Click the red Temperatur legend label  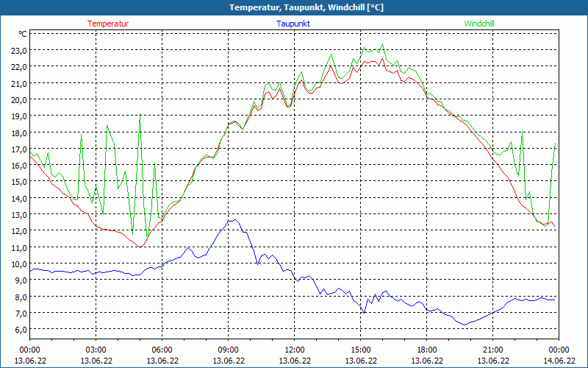coord(108,24)
